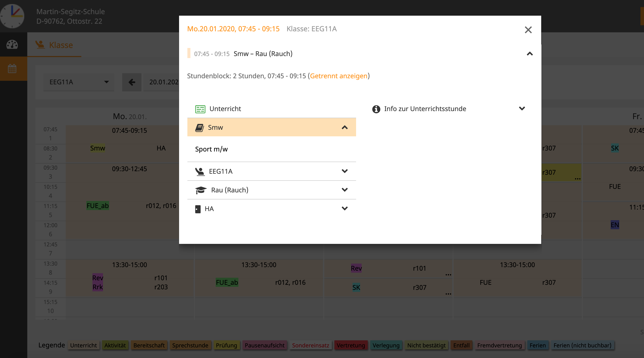This screenshot has width=644, height=358.
Task: Click the Sondereinsatz legend swatch
Action: 310,345
